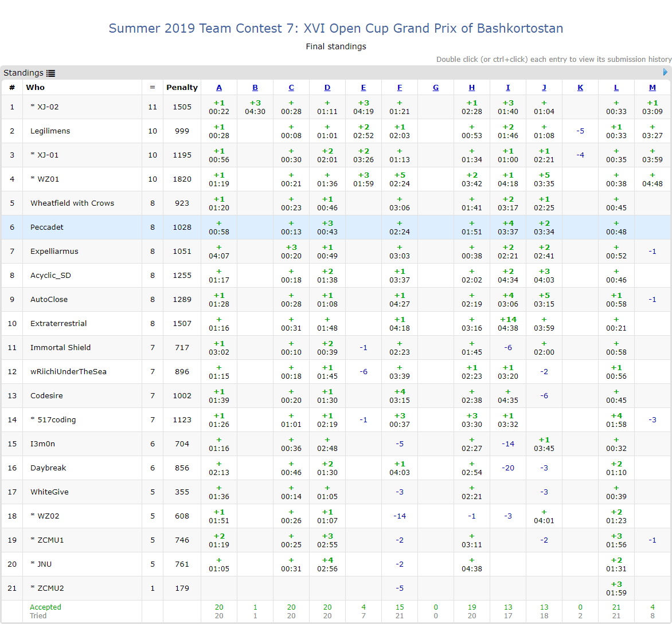
Task: Click Daybreak's -20 entry for problem I
Action: 508,468
